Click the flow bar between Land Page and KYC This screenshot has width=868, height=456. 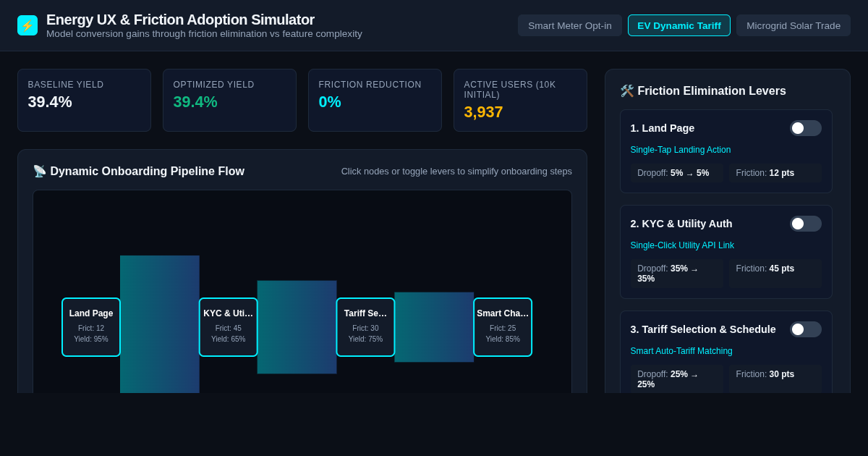(x=160, y=324)
